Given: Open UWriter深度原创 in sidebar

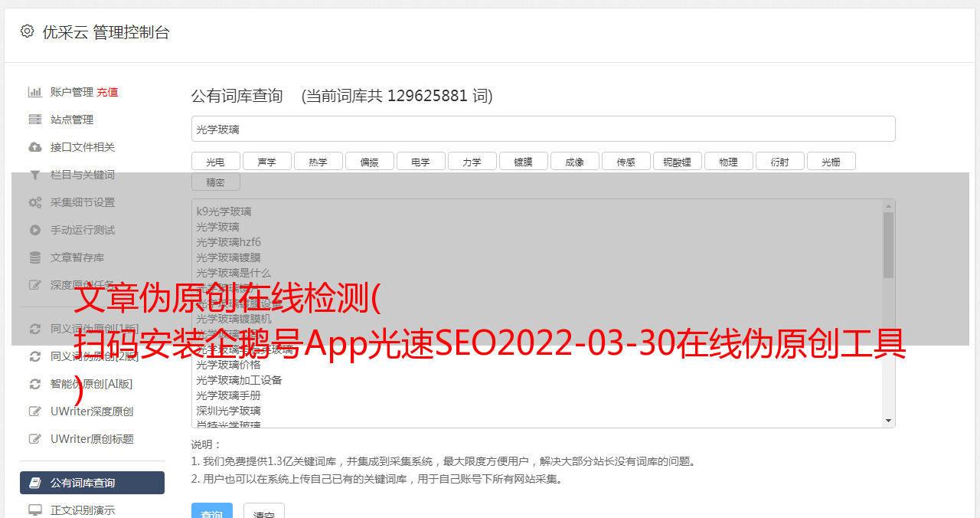Looking at the screenshot, I should pos(92,411).
